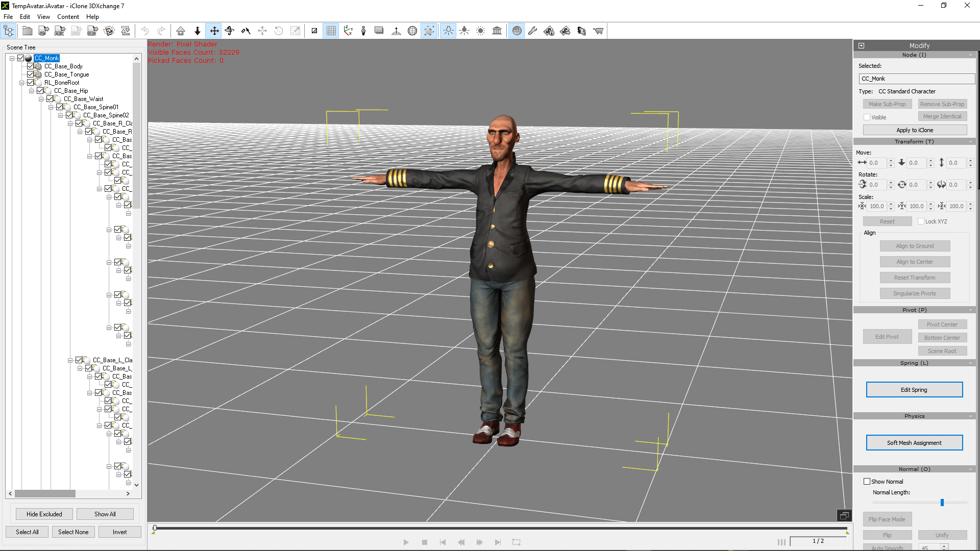This screenshot has height=551, width=980.
Task: Click the Undo arrow icon
Action: [145, 31]
